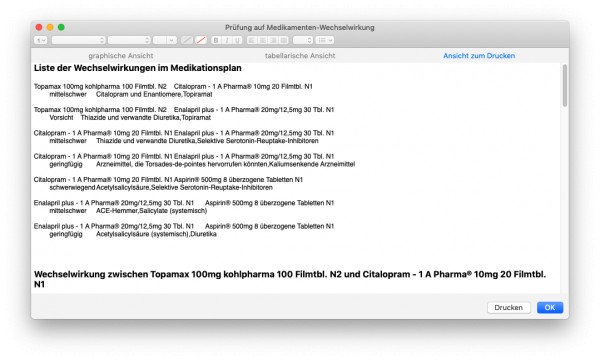Click 'geringfügig Arzneimittel, die Torsades-de-pointes' line

click(202, 165)
